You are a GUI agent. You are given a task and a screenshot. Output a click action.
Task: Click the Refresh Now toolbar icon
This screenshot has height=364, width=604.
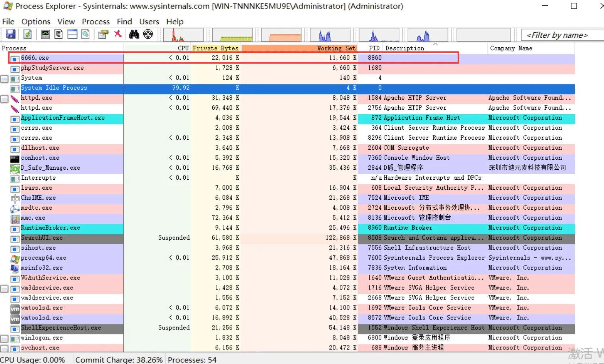pos(28,34)
